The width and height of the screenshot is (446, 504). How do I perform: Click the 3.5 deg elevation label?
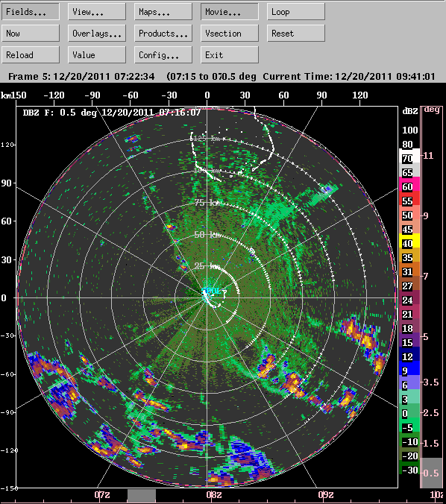coord(431,382)
